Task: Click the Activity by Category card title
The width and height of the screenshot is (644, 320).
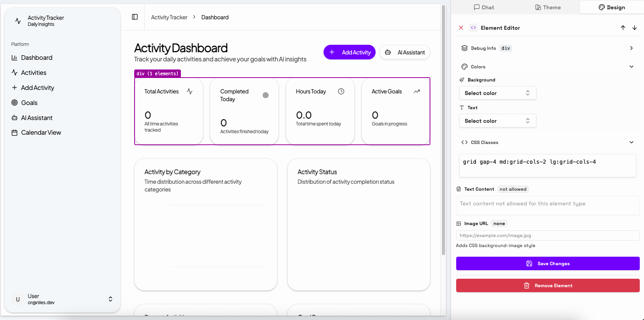Action: click(x=172, y=172)
